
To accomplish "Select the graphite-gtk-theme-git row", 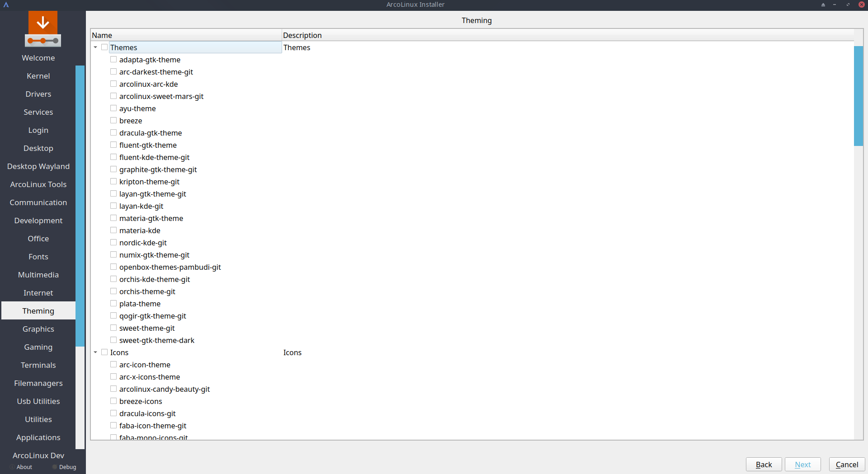I will (158, 169).
